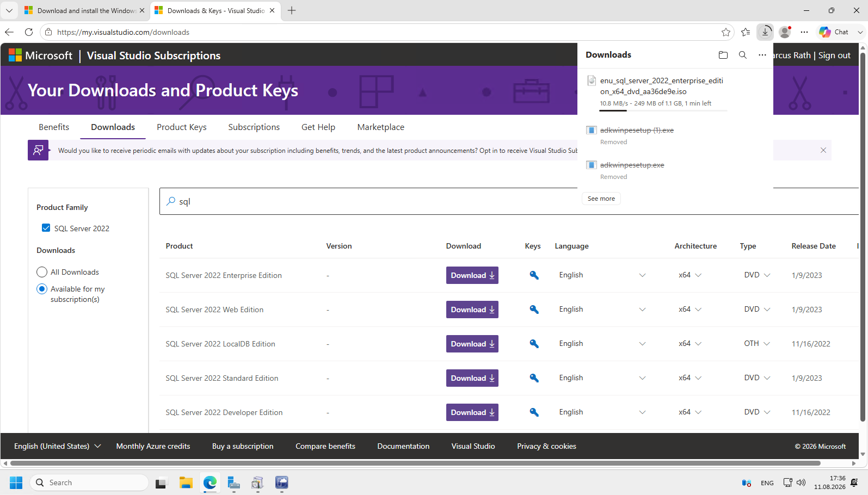The height and width of the screenshot is (495, 868).
Task: Download SQL Server 2022 Developer Edition
Action: tap(472, 412)
